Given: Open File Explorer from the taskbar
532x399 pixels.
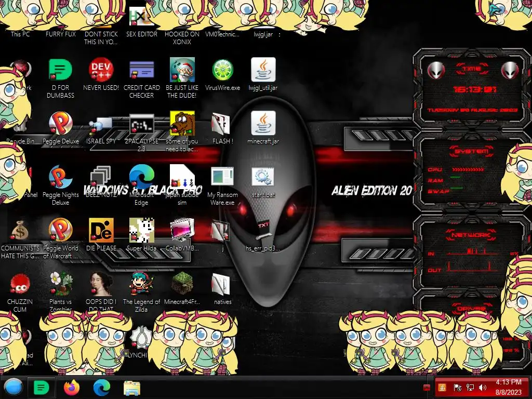Looking at the screenshot, I should 132,388.
